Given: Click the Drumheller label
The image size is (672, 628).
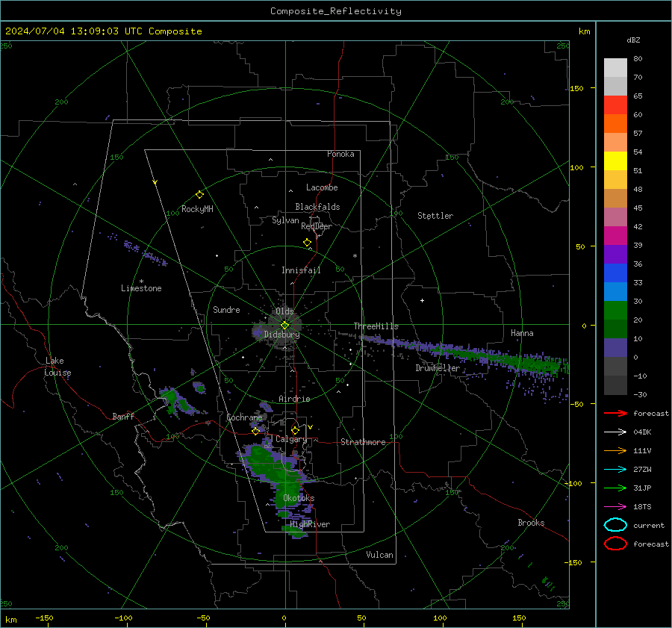Looking at the screenshot, I should pyautogui.click(x=438, y=368).
